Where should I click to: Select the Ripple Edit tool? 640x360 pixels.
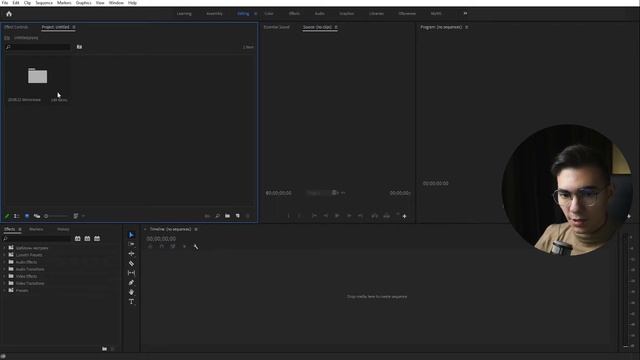click(131, 253)
